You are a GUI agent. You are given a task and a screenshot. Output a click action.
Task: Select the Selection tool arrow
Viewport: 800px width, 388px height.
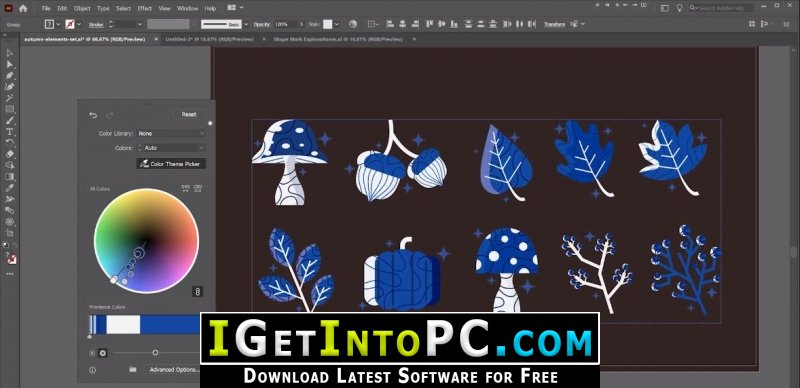tap(10, 53)
